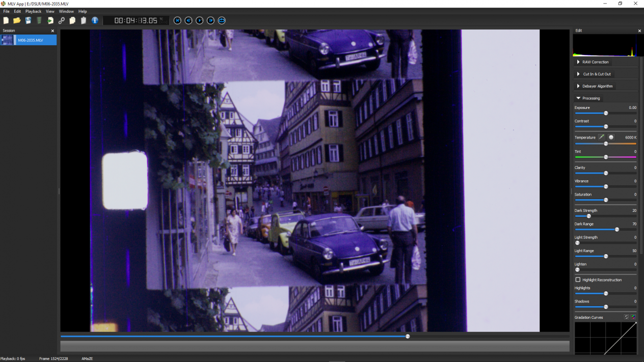Open the folder icon to import MLV
The width and height of the screenshot is (644, 362).
[17, 20]
